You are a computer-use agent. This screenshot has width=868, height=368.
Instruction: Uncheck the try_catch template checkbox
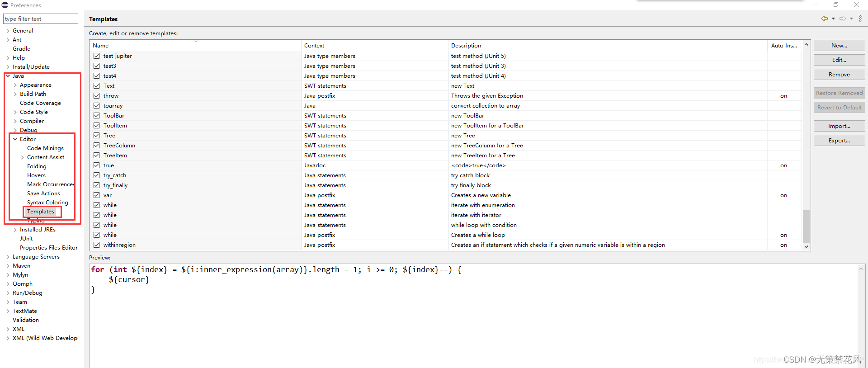(x=97, y=175)
